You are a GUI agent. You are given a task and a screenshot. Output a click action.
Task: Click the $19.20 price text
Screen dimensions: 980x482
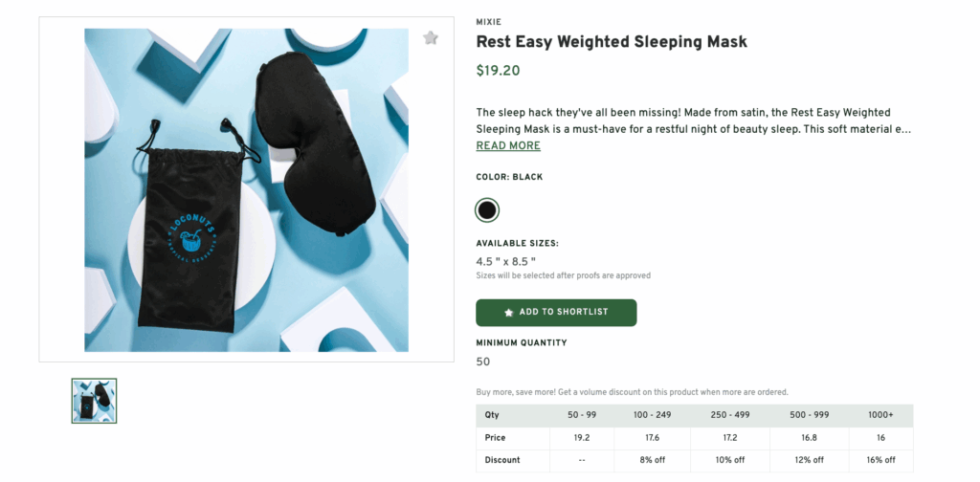(498, 70)
